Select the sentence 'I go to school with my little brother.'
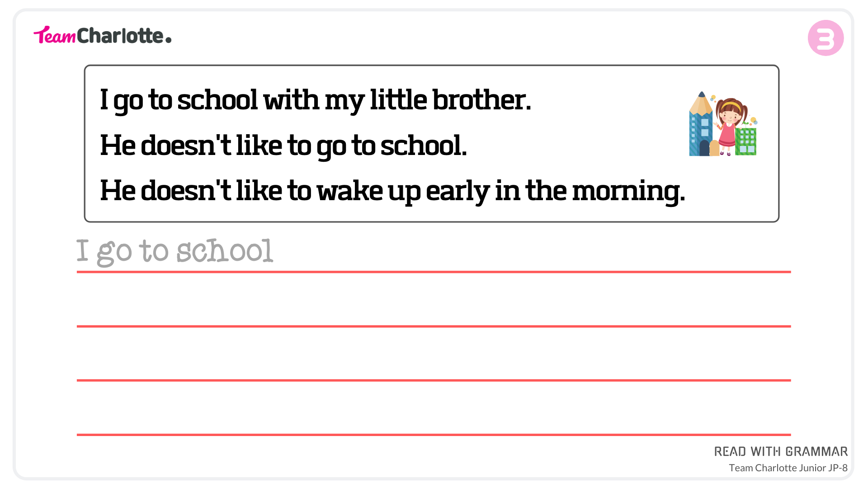The height and width of the screenshot is (488, 868). [316, 100]
